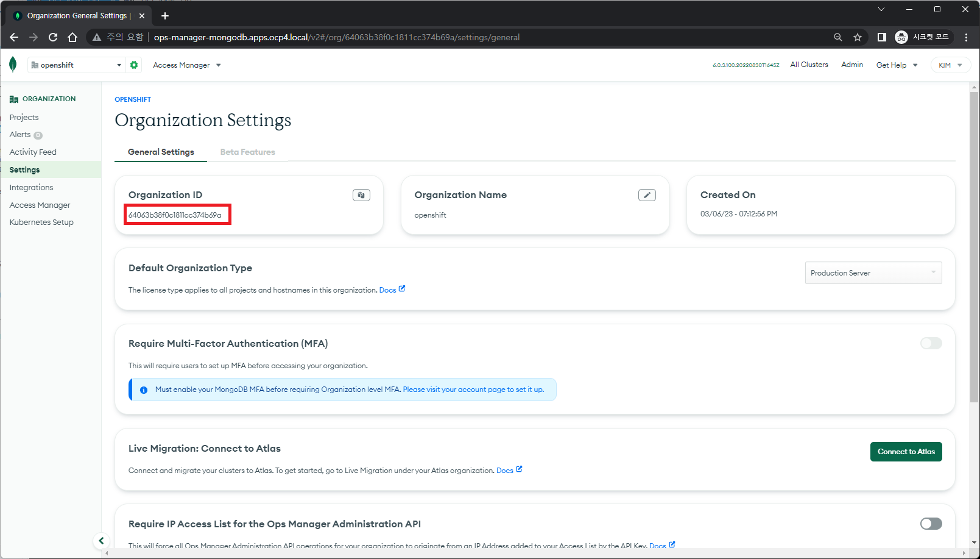Click browser forward arrow
Viewport: 980px width, 559px height.
coord(33,37)
